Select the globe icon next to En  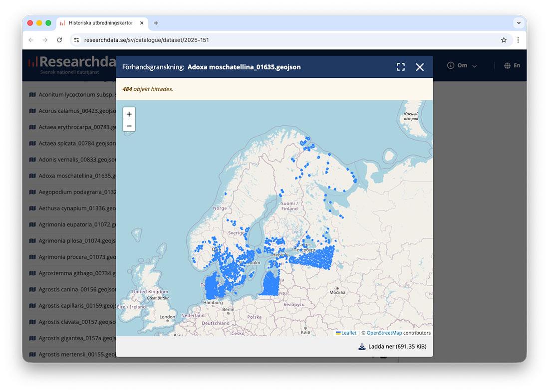point(506,65)
